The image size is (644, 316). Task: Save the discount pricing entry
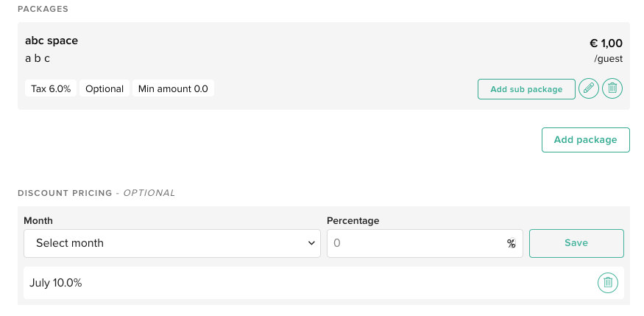pos(576,243)
